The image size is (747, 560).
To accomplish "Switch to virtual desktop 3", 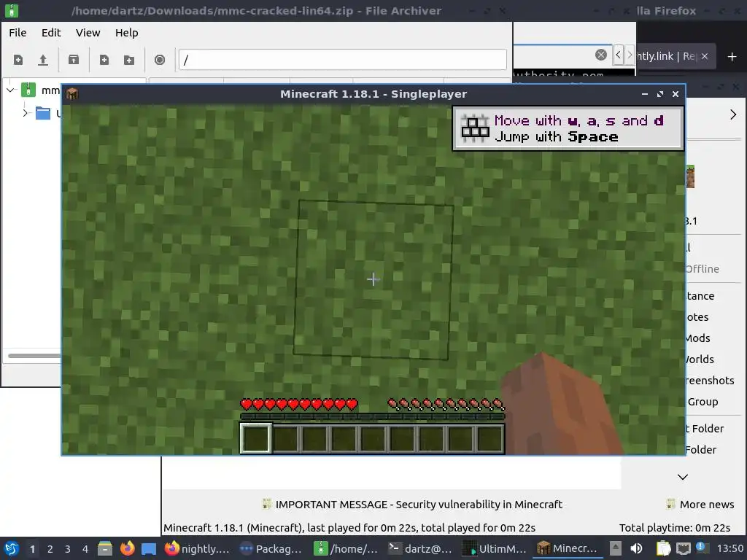I will tap(68, 549).
